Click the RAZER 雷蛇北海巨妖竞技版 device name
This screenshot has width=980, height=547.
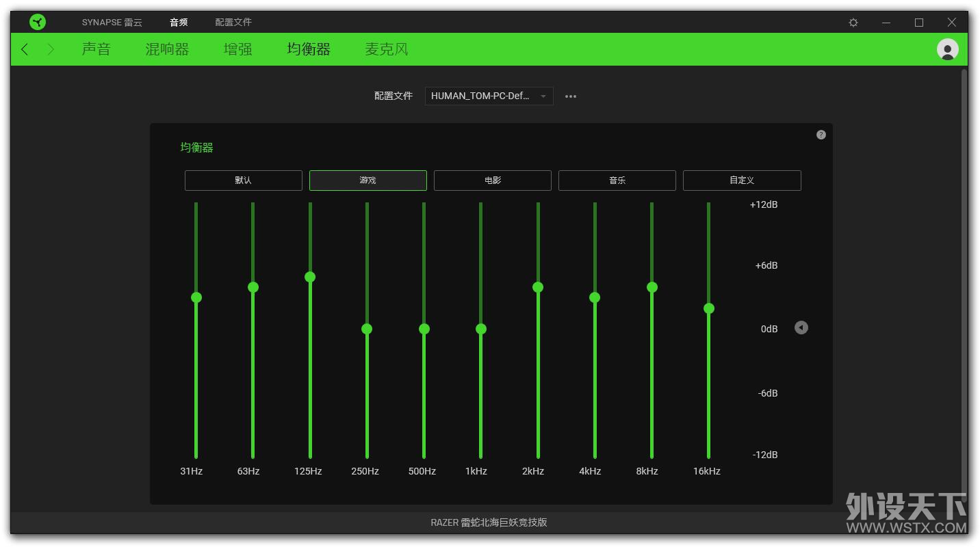[489, 522]
